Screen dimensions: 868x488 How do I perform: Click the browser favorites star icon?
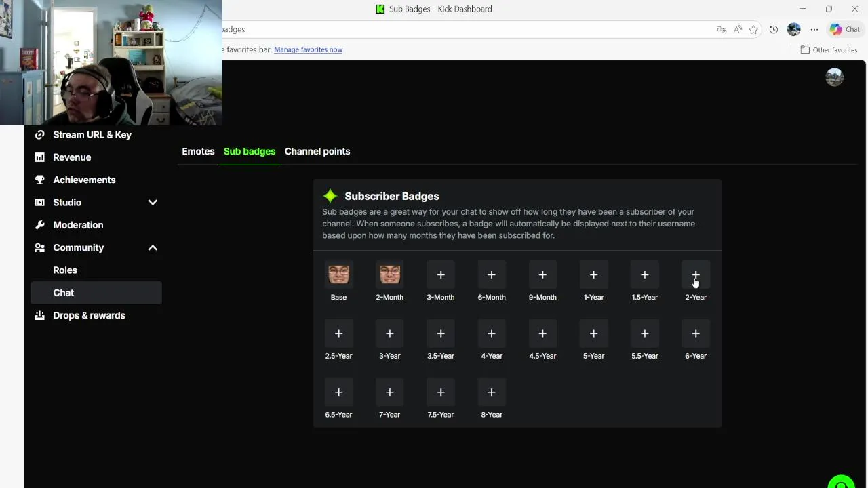pyautogui.click(x=753, y=30)
